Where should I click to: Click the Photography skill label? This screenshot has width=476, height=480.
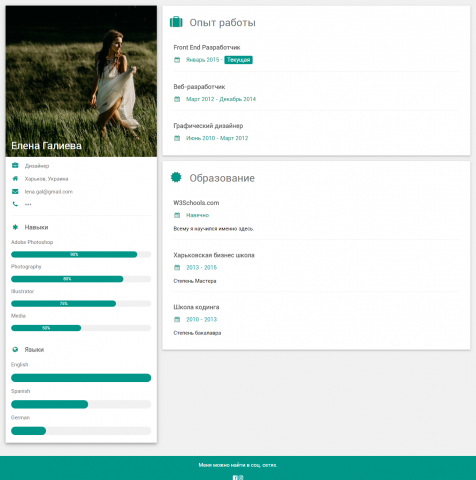coord(26,267)
